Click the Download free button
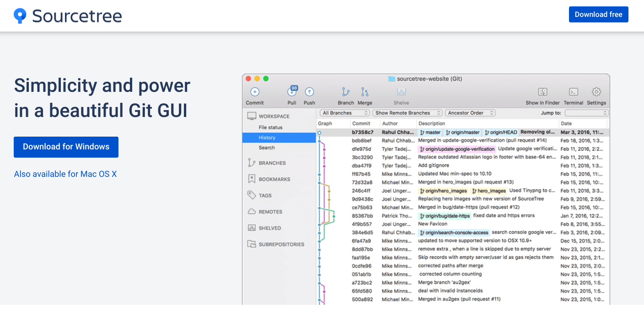This screenshot has width=644, height=313. (x=598, y=15)
